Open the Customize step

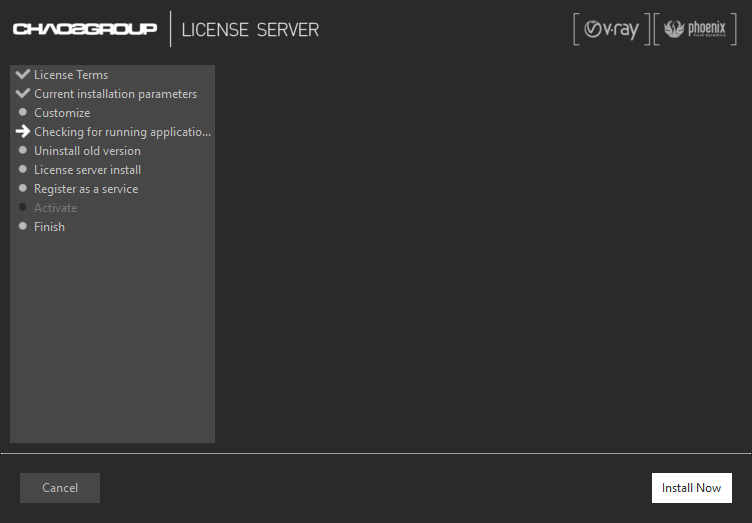(x=62, y=113)
